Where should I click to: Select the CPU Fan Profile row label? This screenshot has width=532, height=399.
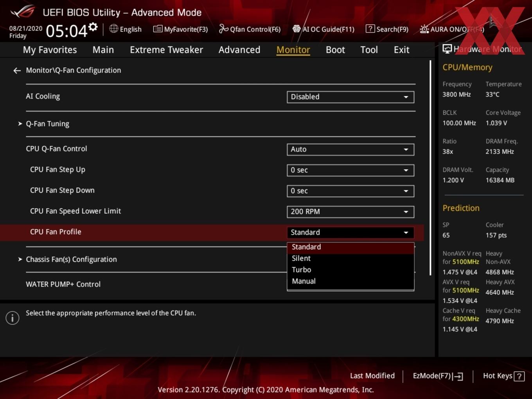[x=56, y=232]
